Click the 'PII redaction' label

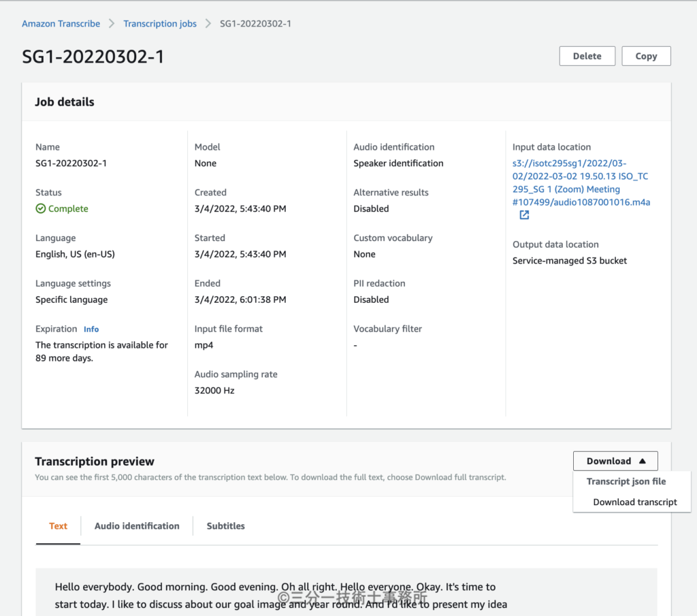click(x=379, y=284)
